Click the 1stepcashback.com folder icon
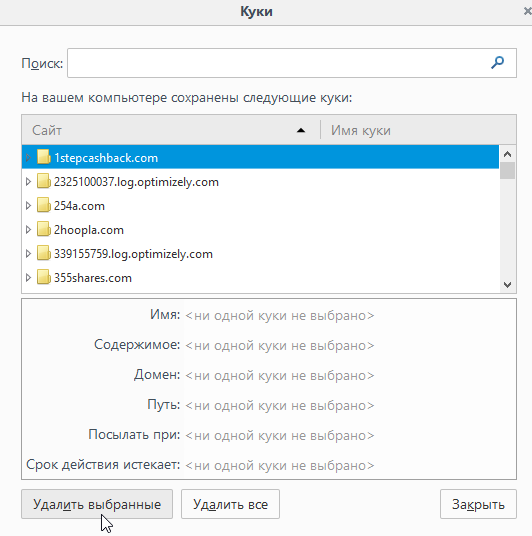The width and height of the screenshot is (532, 536). point(44,157)
